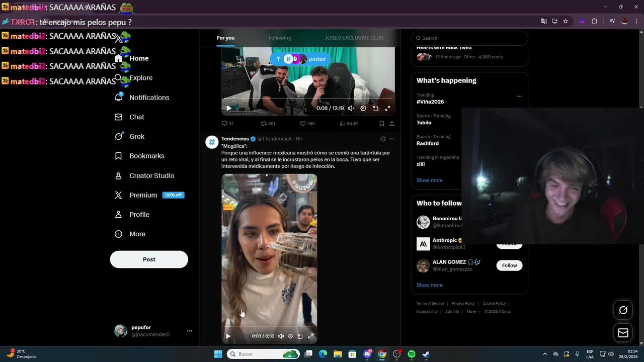644x362 pixels.
Task: Open Chrome three-dot menu
Action: point(637,21)
